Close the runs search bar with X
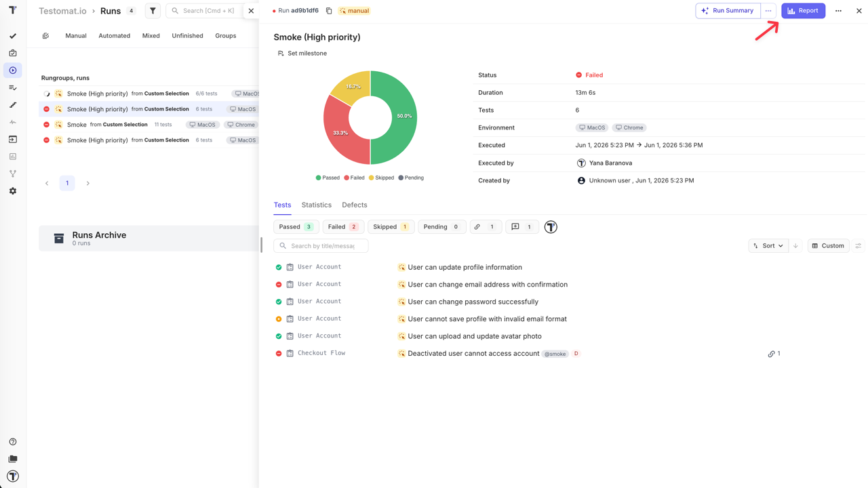 point(251,11)
